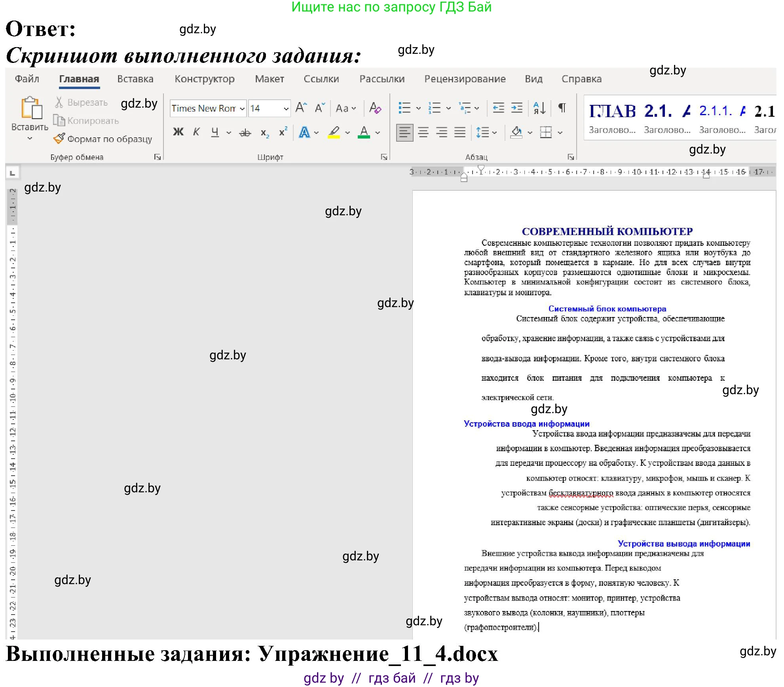Open the Times New Roman font dropdown
The height and width of the screenshot is (687, 784).
(242, 108)
